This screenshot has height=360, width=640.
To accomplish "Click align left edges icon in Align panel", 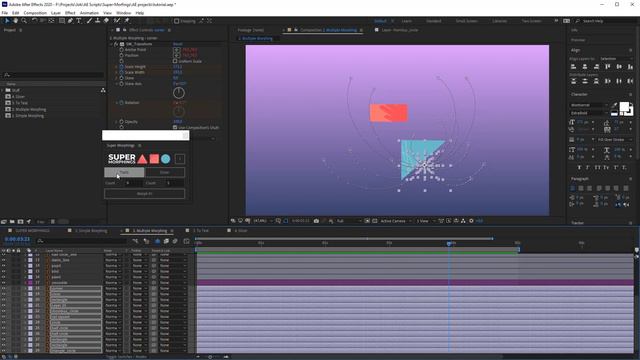I will point(573,67).
